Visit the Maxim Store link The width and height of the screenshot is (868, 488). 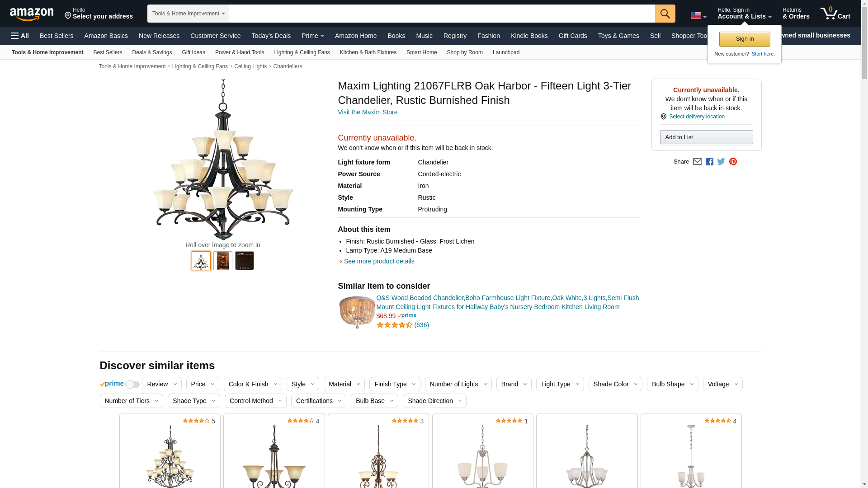pyautogui.click(x=368, y=112)
